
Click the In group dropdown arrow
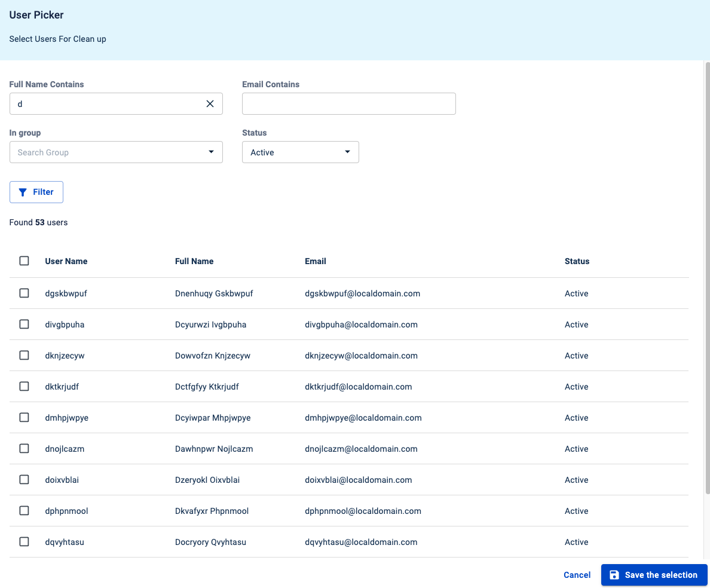click(x=211, y=152)
